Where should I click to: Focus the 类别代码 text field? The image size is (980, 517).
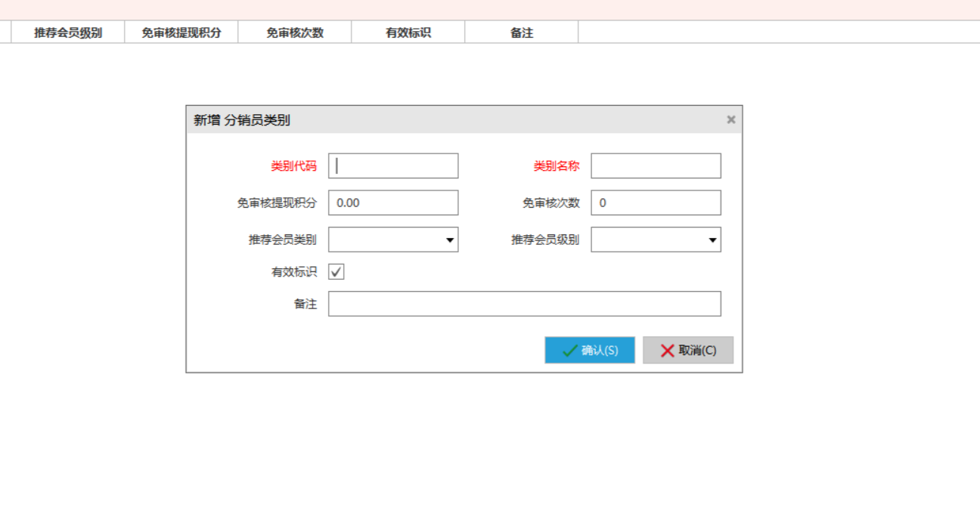pyautogui.click(x=393, y=166)
